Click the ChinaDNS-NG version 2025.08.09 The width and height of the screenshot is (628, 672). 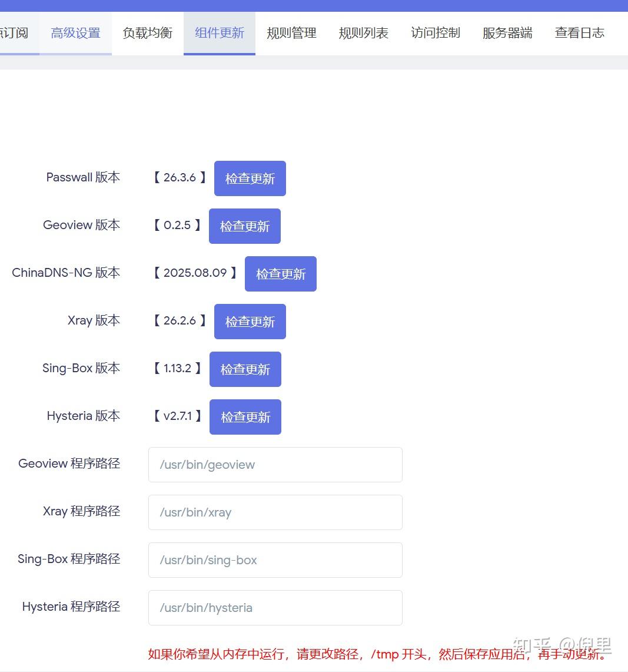pyautogui.click(x=195, y=273)
